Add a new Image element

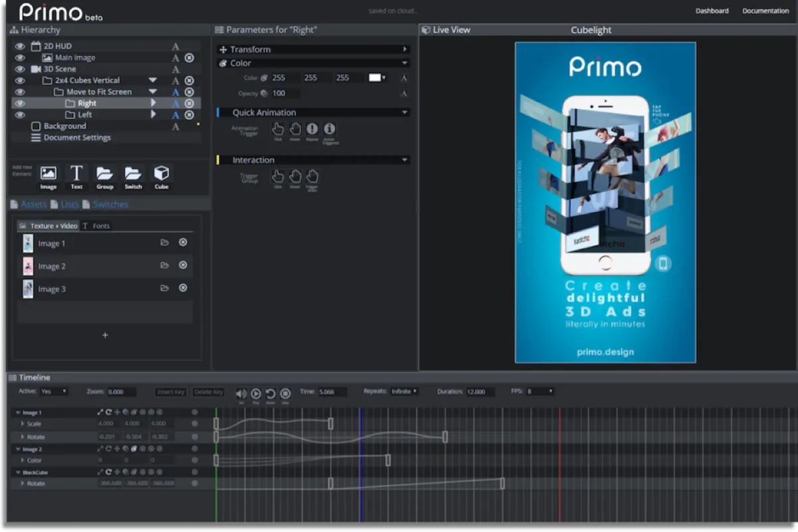[49, 174]
